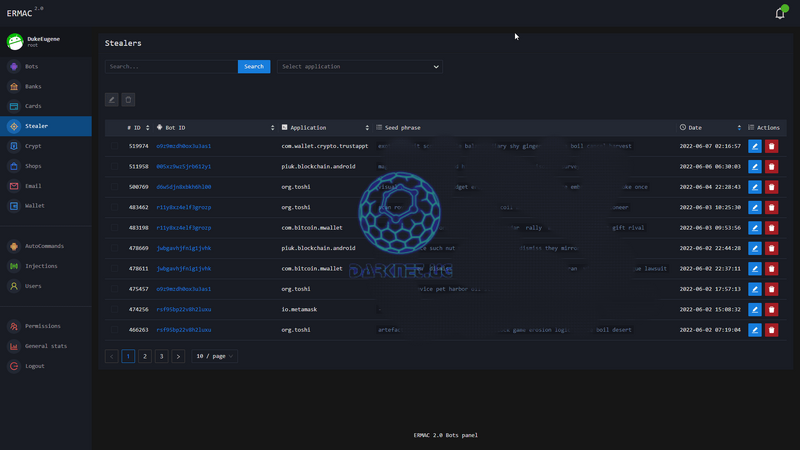The width and height of the screenshot is (800, 450).
Task: Open bot link 005xz9wz5jrb612y1
Action: (x=184, y=166)
